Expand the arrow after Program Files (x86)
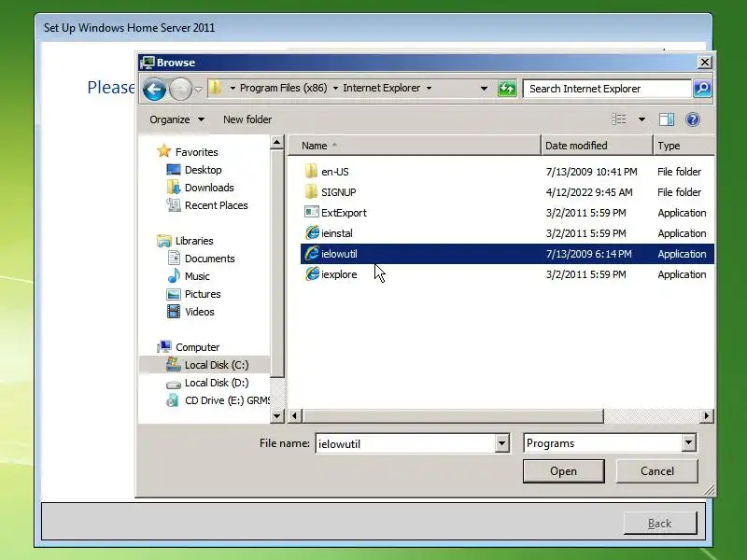Screen dimensions: 747x560 [335, 88]
